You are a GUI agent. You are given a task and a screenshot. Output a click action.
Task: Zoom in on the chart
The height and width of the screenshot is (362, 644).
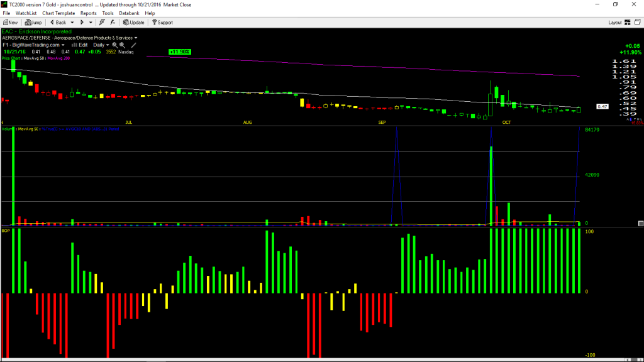pos(114,45)
